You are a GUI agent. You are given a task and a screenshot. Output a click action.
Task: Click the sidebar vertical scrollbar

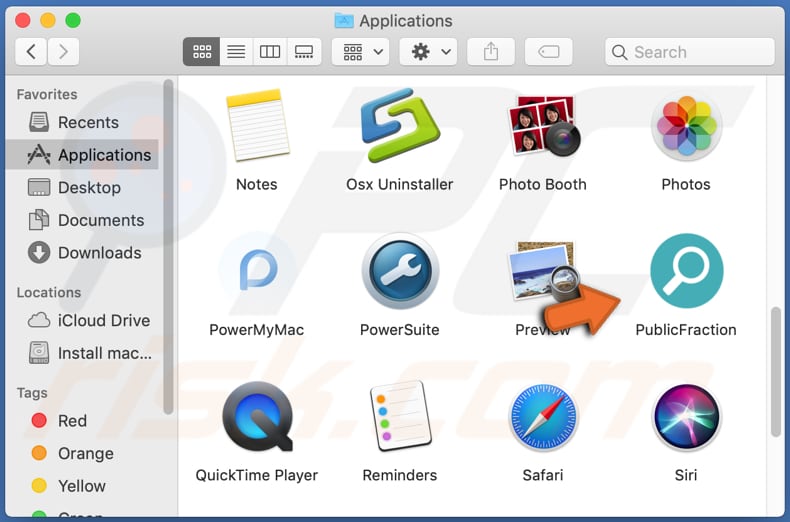pyautogui.click(x=168, y=247)
